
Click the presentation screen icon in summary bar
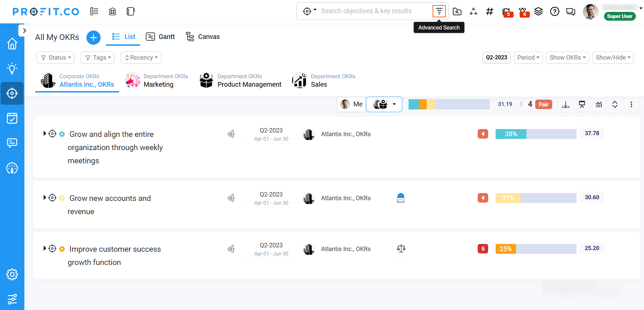(582, 105)
